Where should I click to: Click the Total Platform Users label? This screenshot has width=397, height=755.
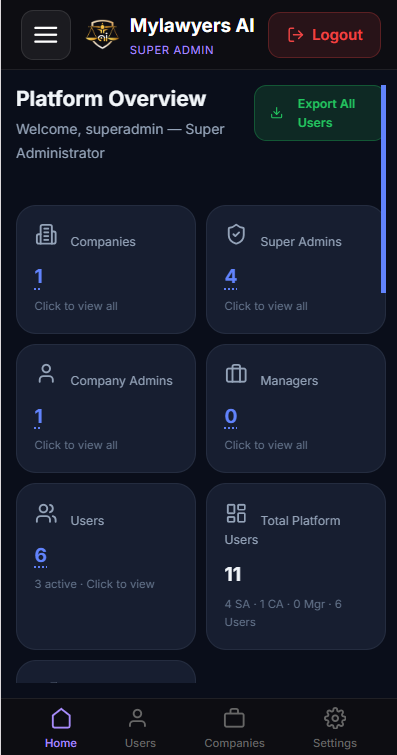pyautogui.click(x=282, y=530)
